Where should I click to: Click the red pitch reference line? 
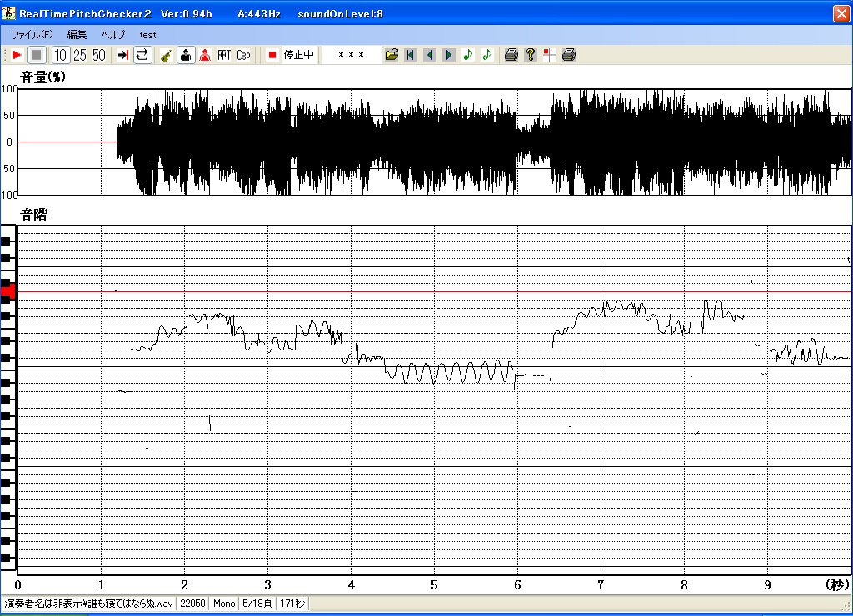(434, 291)
